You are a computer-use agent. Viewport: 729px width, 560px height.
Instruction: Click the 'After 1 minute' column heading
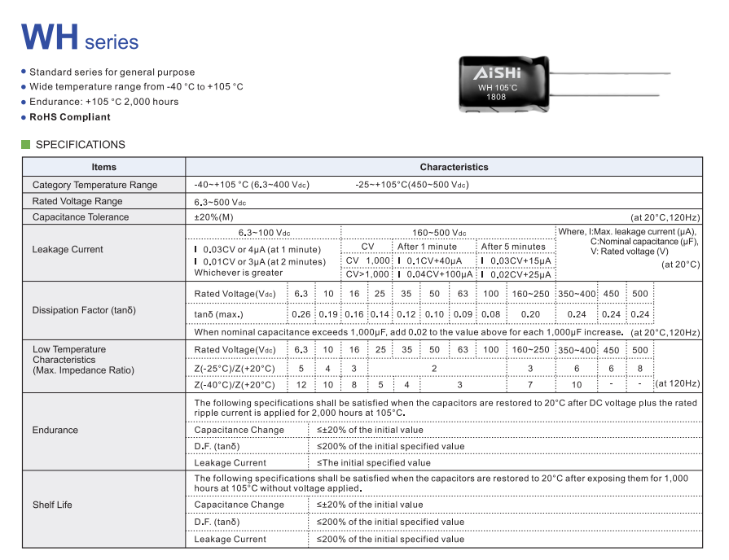click(427, 247)
